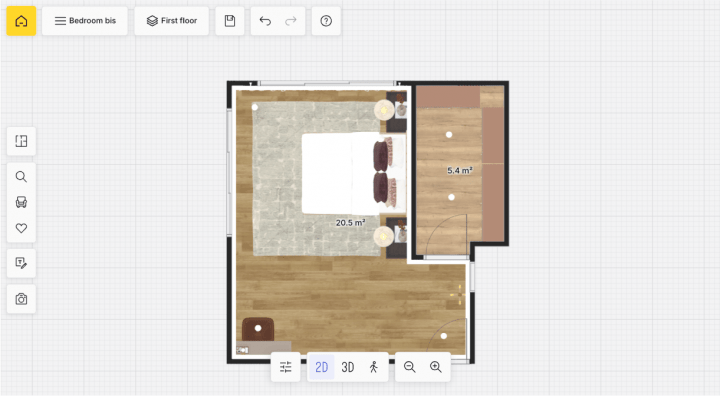Click the 20.5 m² room area label
The image size is (720, 396).
tap(350, 223)
